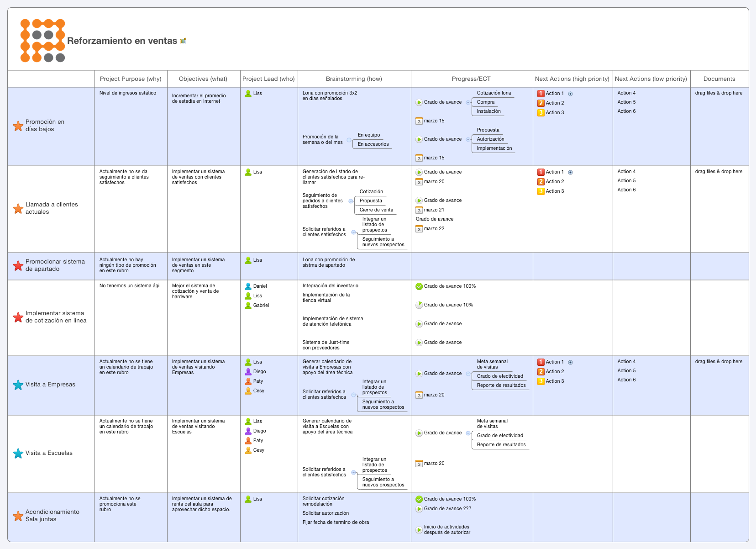Image resolution: width=756 pixels, height=549 pixels.
Task: Click Daniel's blue person icon
Action: point(248,286)
